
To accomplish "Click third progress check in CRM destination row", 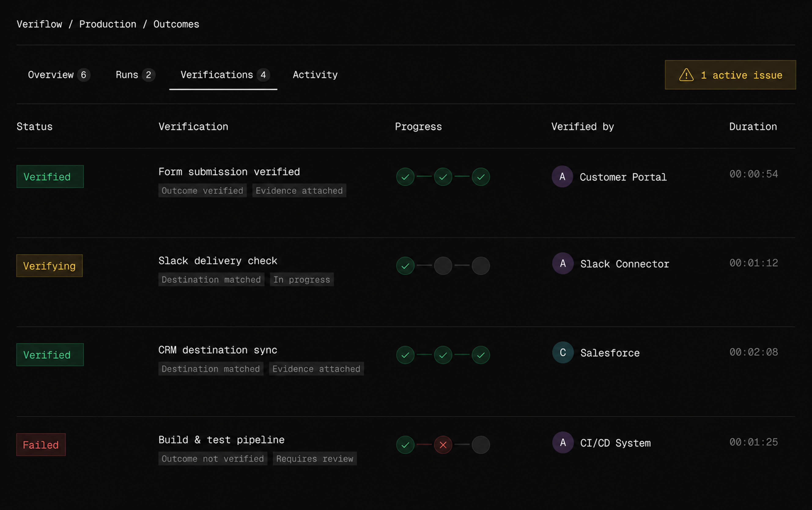I will (480, 355).
